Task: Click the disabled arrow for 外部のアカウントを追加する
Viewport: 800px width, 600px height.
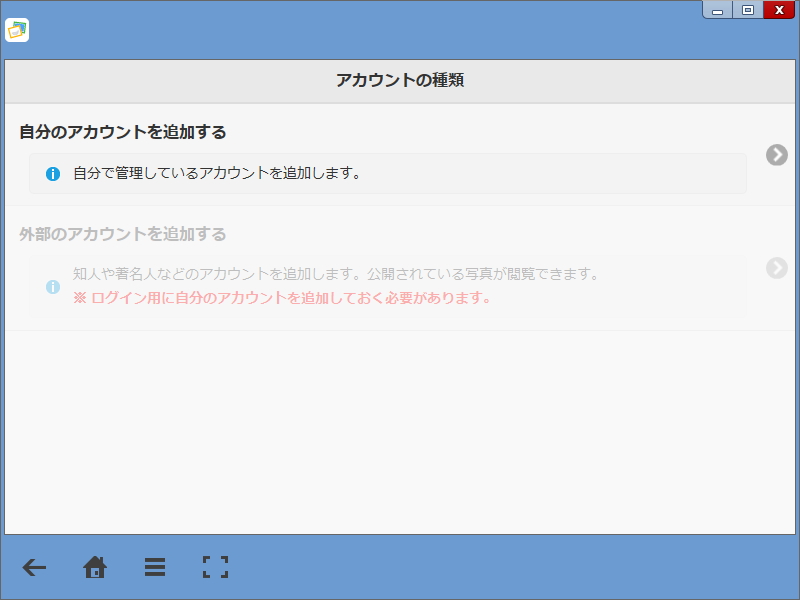Action: coord(776,268)
